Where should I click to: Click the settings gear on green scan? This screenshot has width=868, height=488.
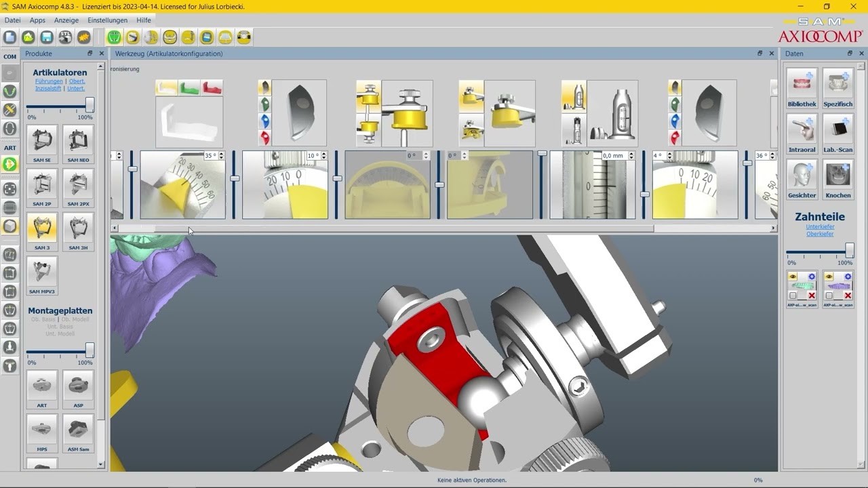[812, 277]
